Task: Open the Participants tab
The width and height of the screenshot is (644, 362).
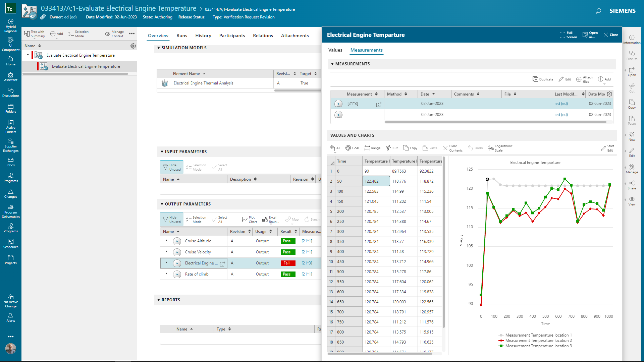Action: (x=232, y=36)
